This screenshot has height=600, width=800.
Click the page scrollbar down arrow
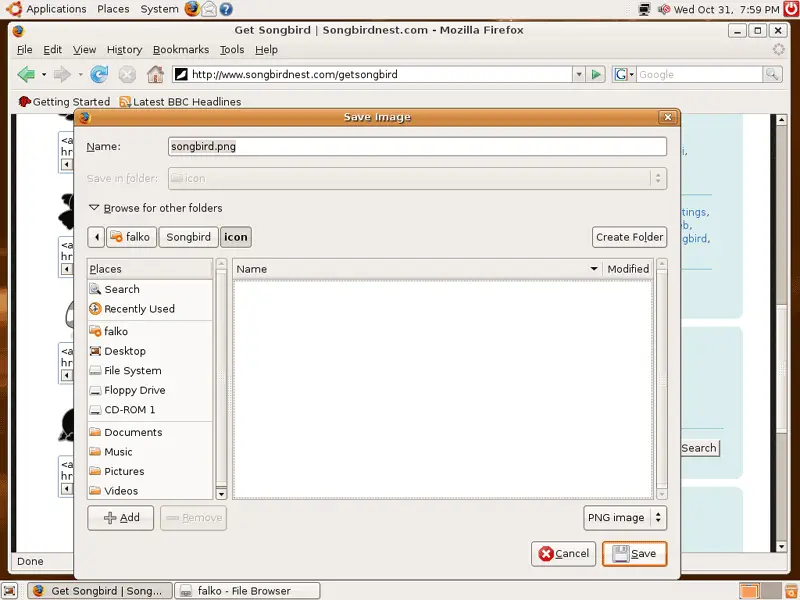(x=781, y=546)
